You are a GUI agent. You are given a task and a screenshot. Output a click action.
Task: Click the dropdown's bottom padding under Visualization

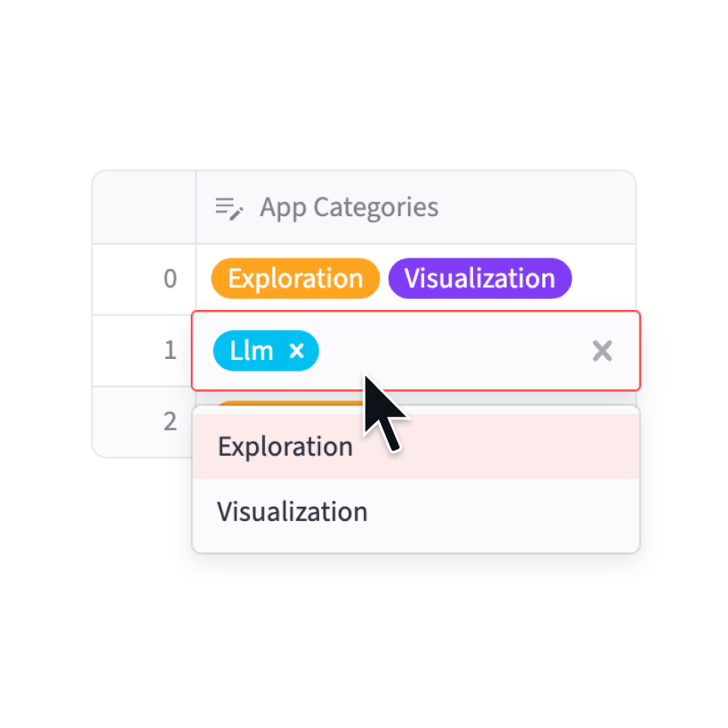click(x=414, y=545)
